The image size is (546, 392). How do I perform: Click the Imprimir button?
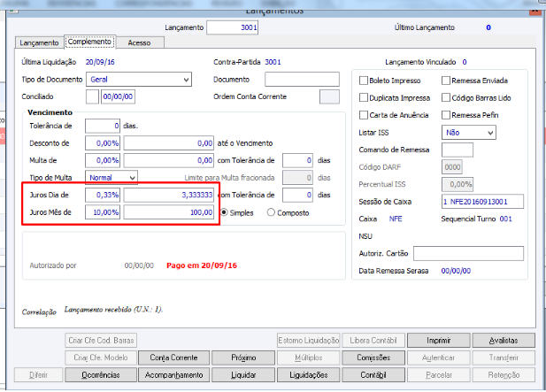click(x=438, y=341)
